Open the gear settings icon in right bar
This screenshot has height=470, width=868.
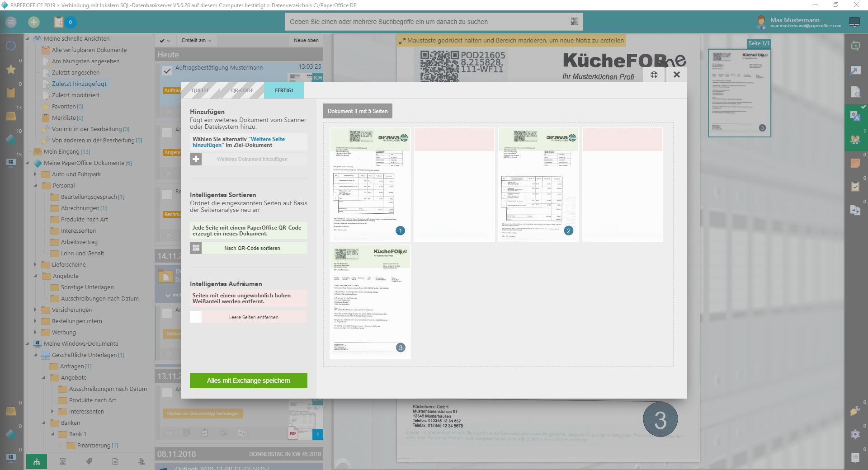point(855,434)
